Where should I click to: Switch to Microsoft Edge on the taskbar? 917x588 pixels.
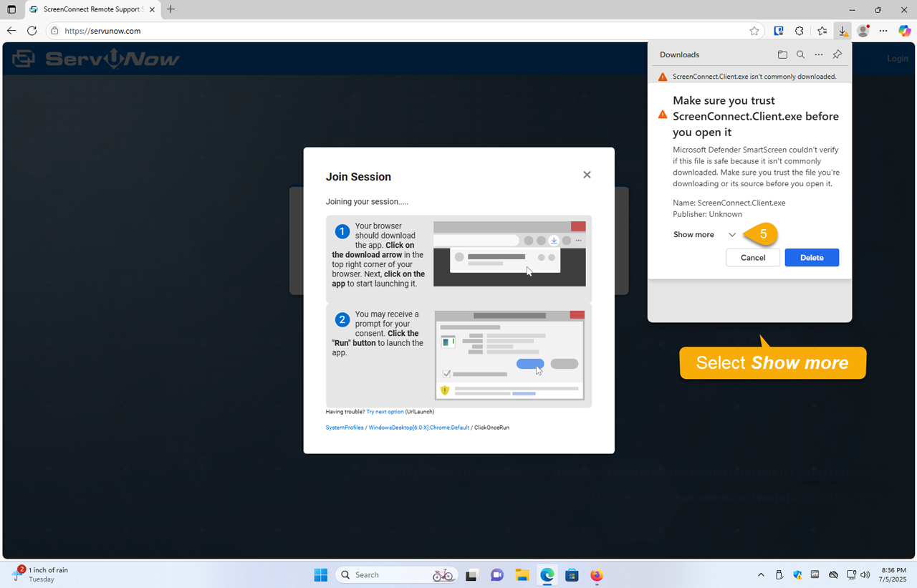(547, 575)
